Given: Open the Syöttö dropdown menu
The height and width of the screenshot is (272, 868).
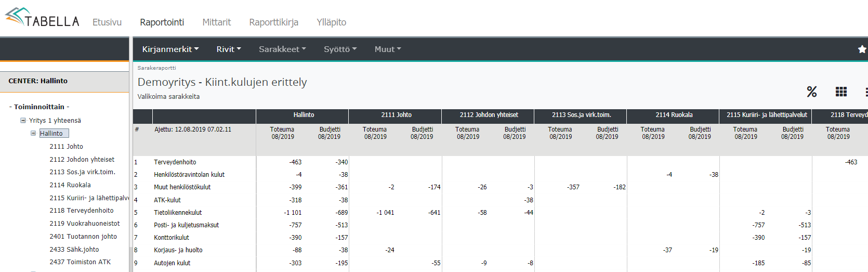Looking at the screenshot, I should tap(340, 49).
